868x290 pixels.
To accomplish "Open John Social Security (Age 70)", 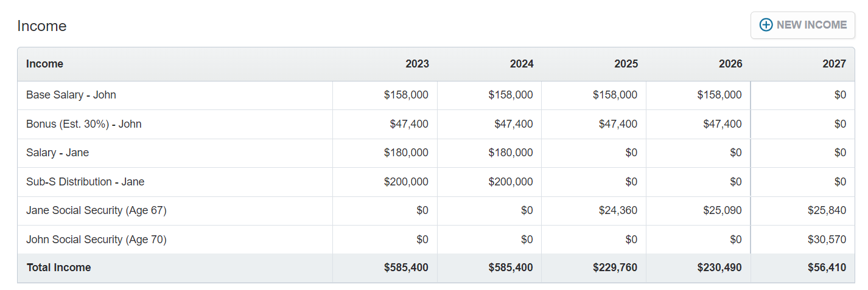I will click(96, 240).
